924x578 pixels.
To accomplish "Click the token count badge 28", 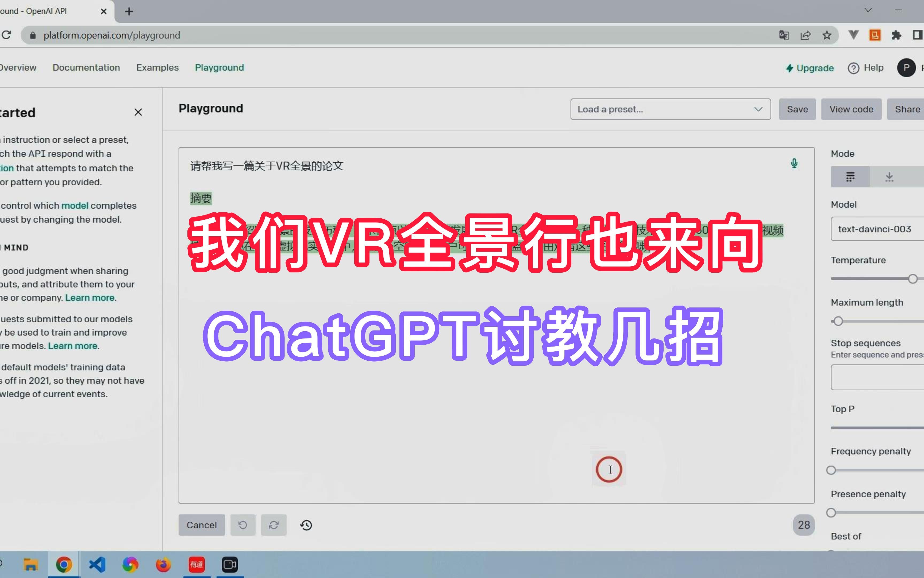I will 804,525.
